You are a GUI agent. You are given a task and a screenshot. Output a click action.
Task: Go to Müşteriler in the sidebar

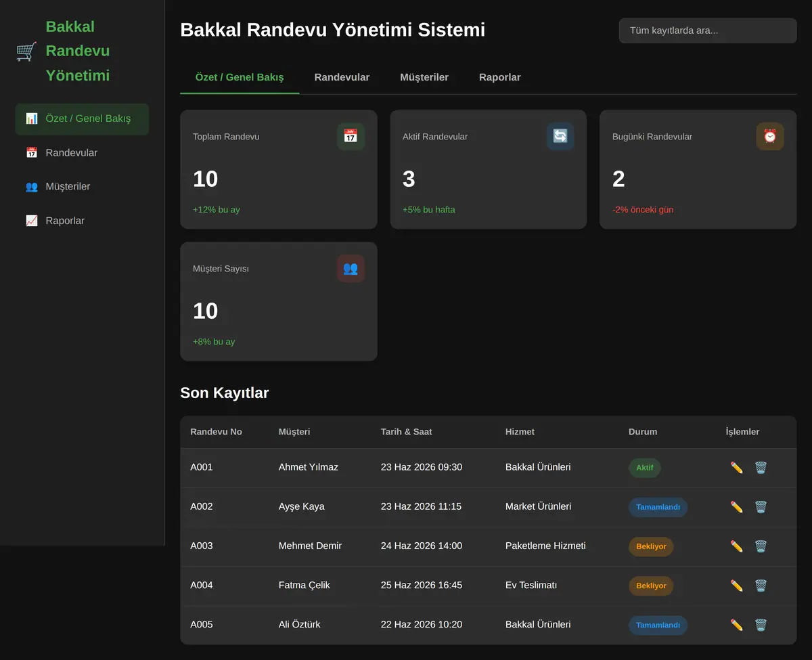(82, 187)
